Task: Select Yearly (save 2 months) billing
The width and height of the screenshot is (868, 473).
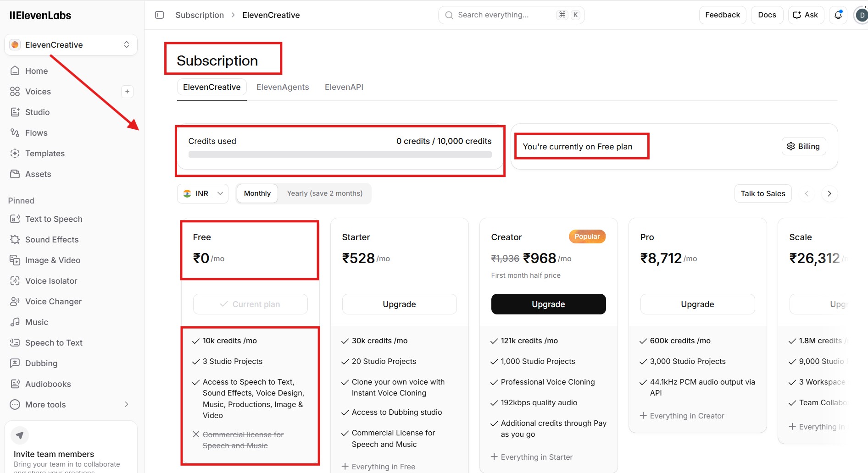Action: [325, 193]
